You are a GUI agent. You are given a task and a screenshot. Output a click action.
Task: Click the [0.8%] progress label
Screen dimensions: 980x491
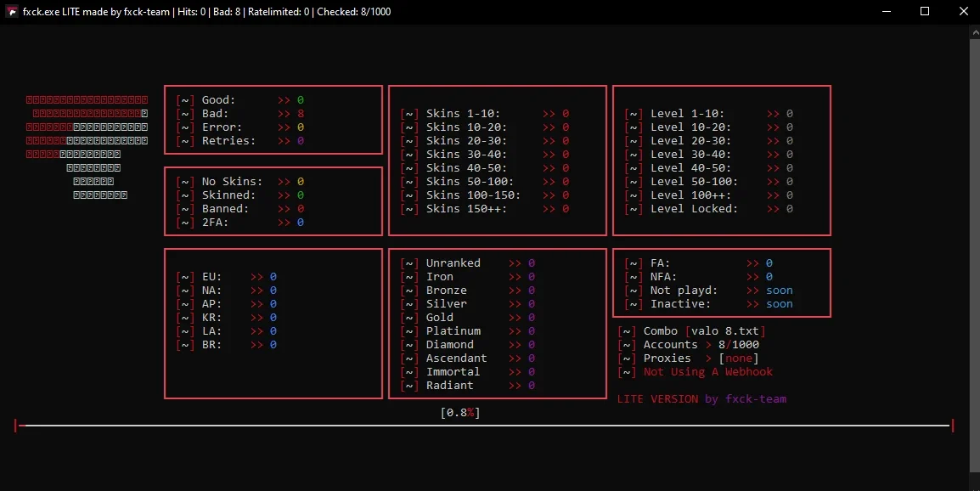[460, 412]
